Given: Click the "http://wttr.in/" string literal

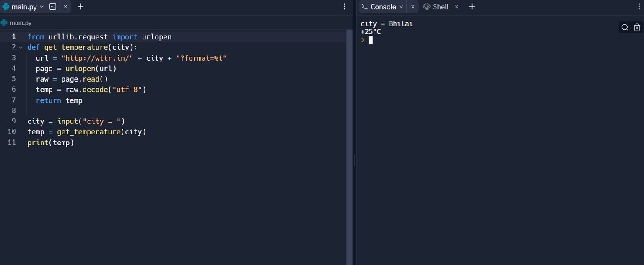Looking at the screenshot, I should pos(97,58).
